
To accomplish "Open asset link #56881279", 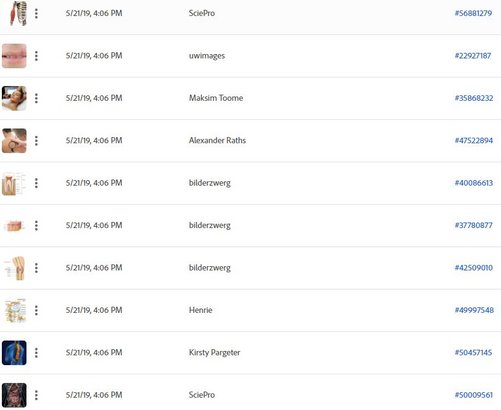I will click(473, 13).
